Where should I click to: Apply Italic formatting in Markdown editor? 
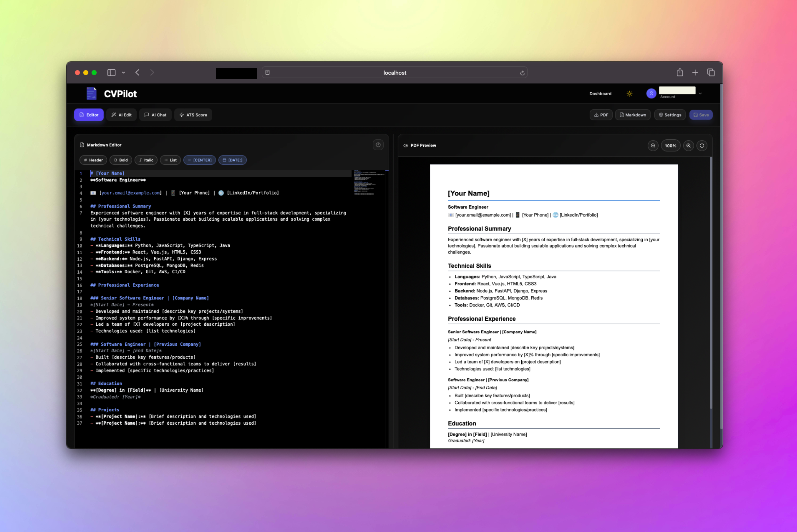pos(146,160)
